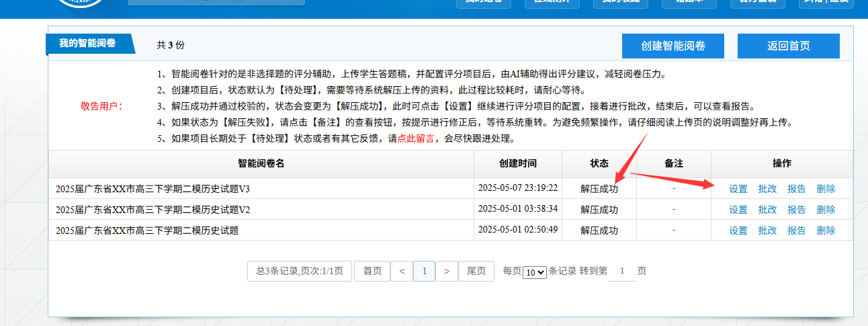
Task: Open 设置 for the last 历史试题 row
Action: (738, 231)
